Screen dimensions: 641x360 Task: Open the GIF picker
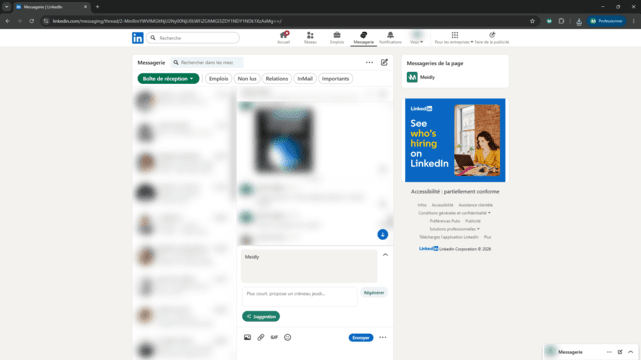[274, 337]
